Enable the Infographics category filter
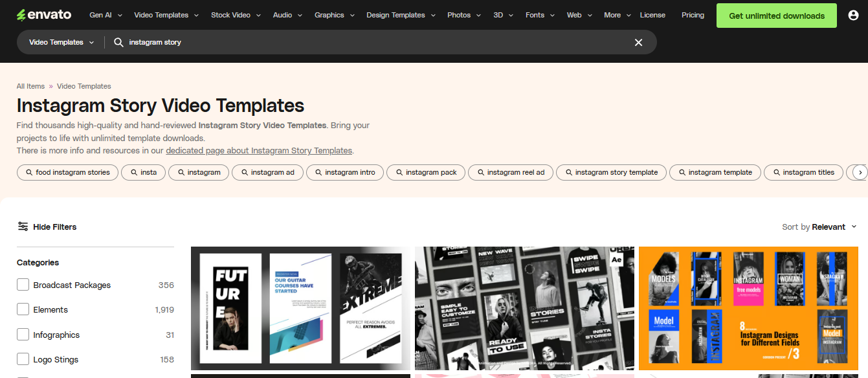This screenshot has height=378, width=868. pos(23,335)
